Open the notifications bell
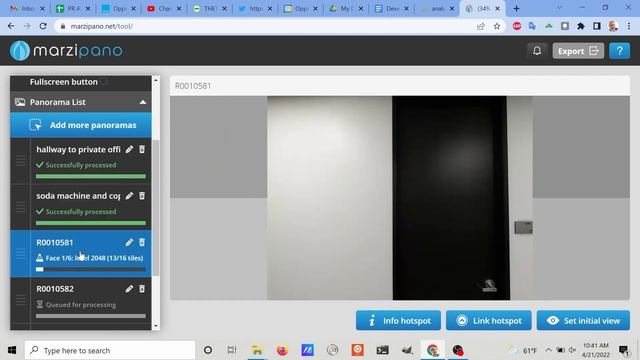Viewport: 640px width, 360px height. [537, 51]
